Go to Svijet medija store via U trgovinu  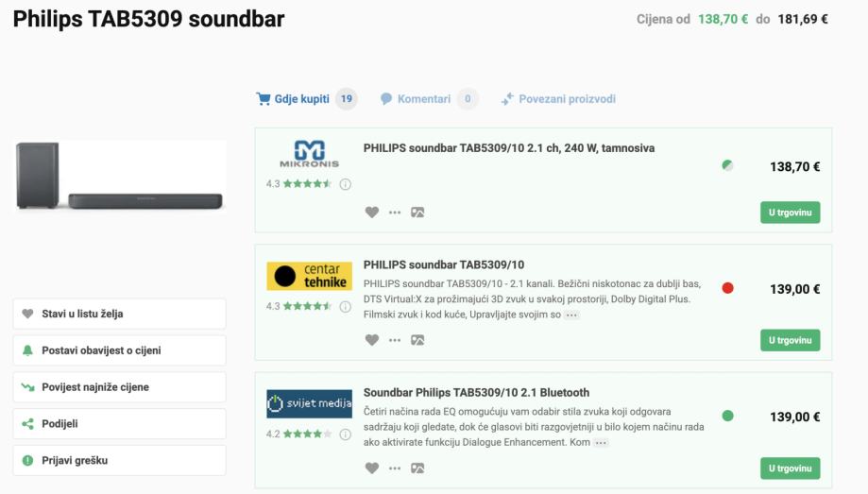790,468
